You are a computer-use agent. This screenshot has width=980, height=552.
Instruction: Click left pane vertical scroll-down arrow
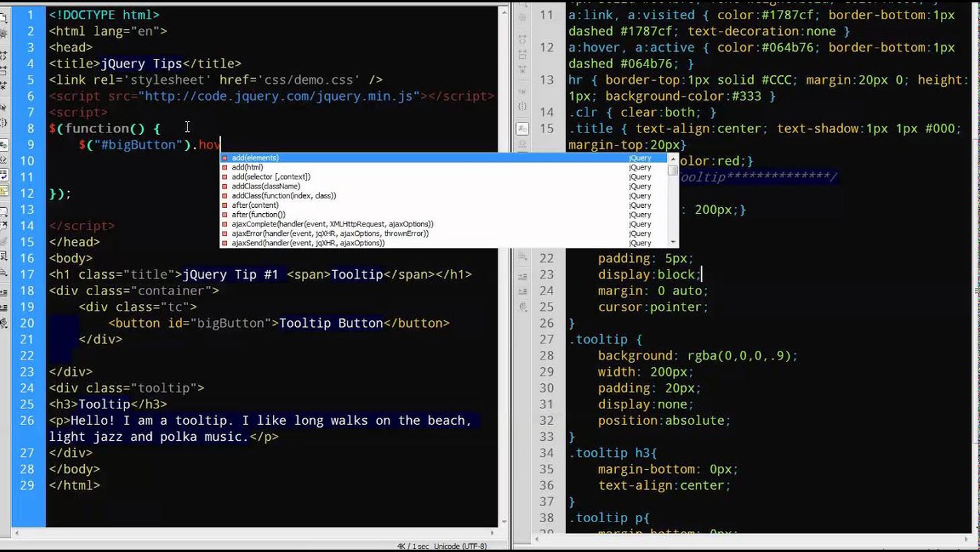[505, 522]
